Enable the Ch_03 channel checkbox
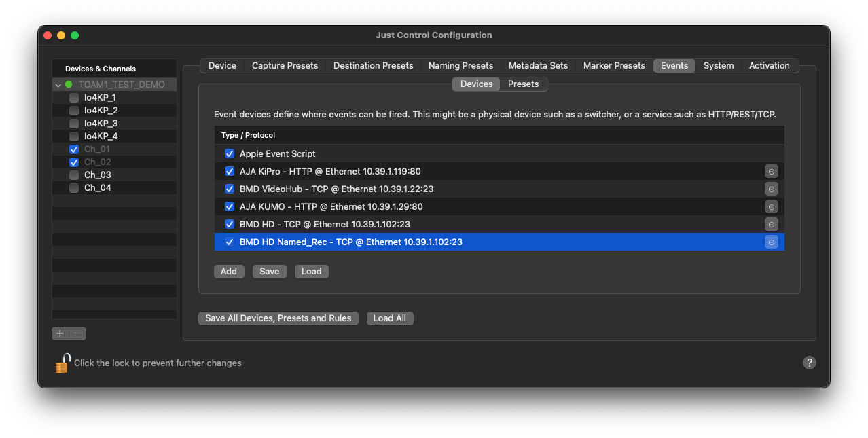The height and width of the screenshot is (438, 868). pyautogui.click(x=74, y=175)
